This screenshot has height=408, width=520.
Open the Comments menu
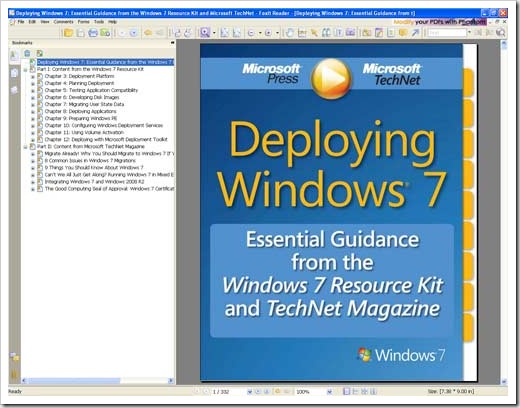click(x=63, y=22)
